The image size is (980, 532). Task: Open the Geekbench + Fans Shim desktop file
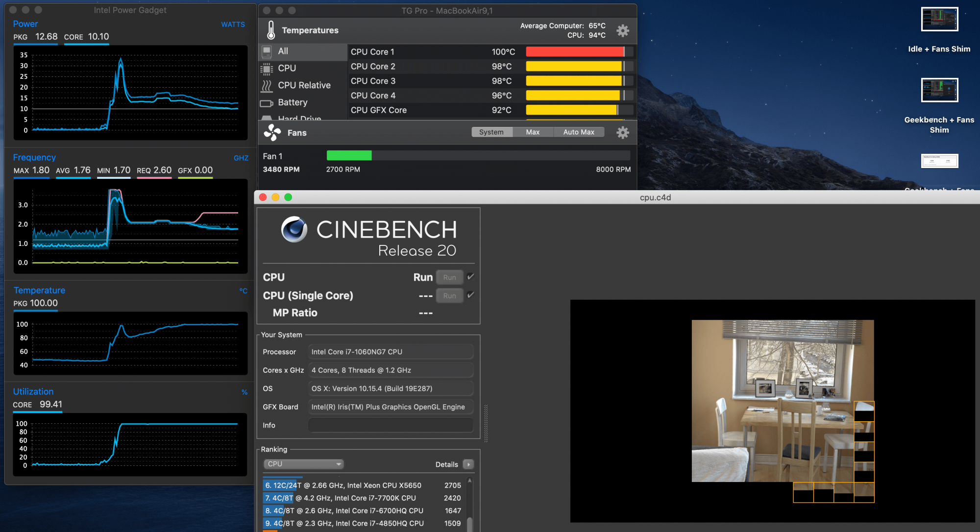tap(939, 90)
